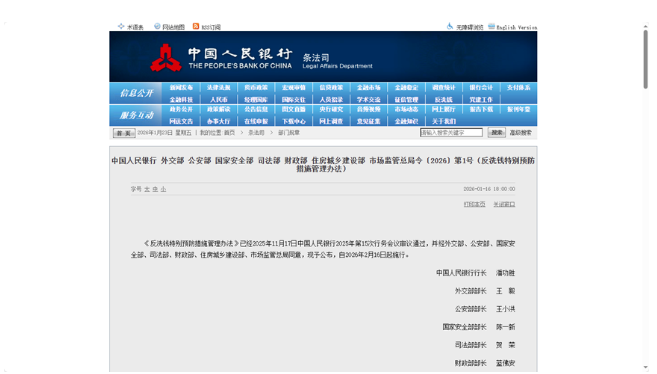Focus the search keyword input field
The height and width of the screenshot is (374, 657).
point(451,133)
